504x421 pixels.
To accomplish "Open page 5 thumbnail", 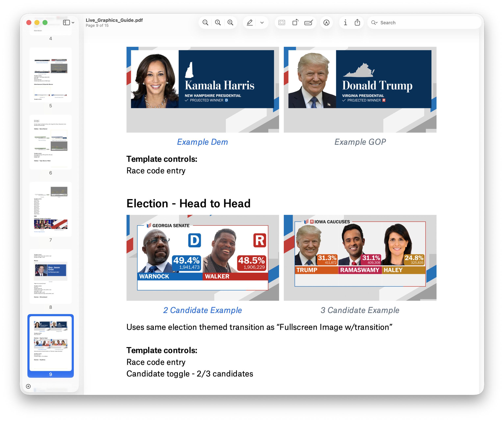I will tap(50, 75).
